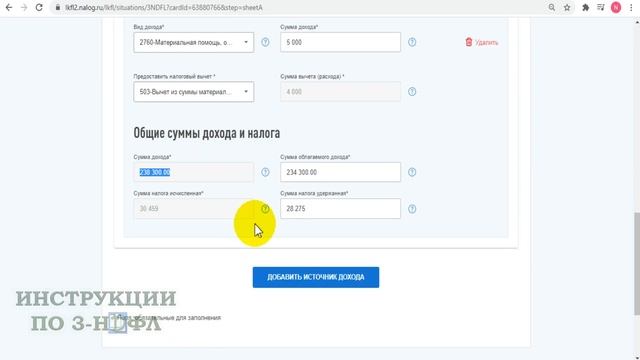Go back with browser back arrow

coord(9,7)
